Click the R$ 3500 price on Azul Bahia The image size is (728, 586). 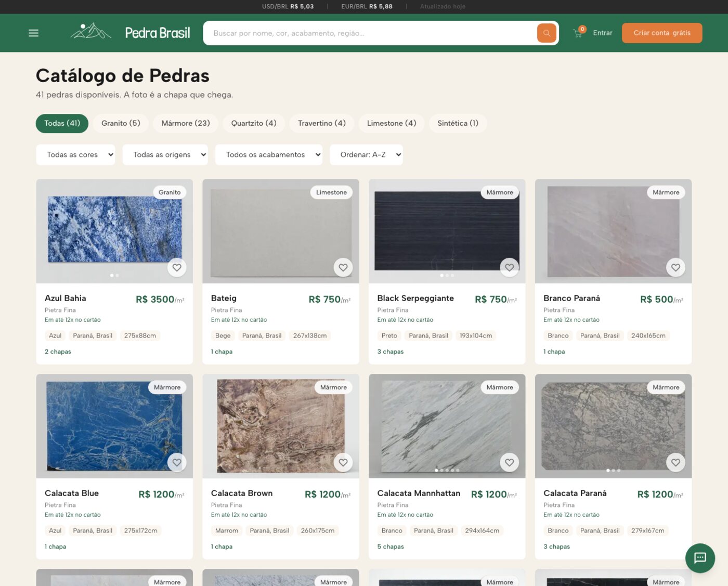tap(160, 299)
